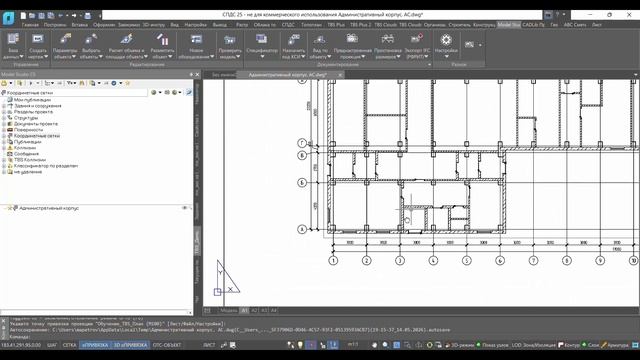Toggle Показ узлов in status bar
The height and width of the screenshot is (360, 640).
click(492, 345)
